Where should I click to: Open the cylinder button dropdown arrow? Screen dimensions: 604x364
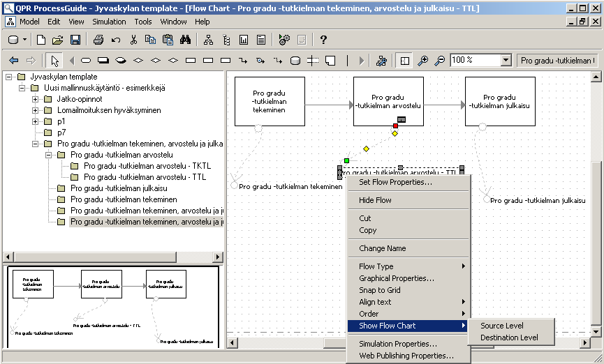click(24, 39)
